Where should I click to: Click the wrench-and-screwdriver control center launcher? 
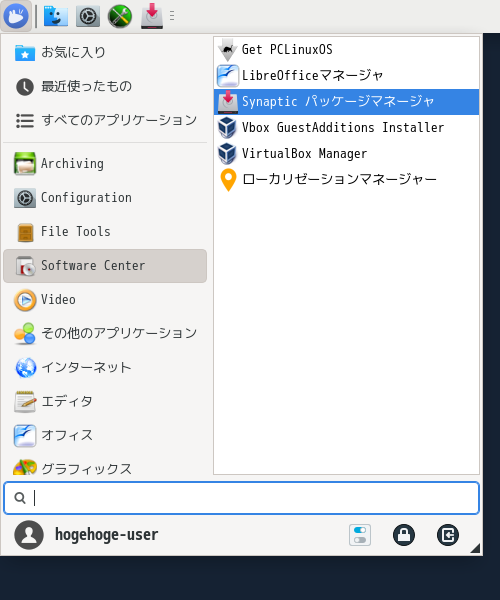tap(120, 16)
